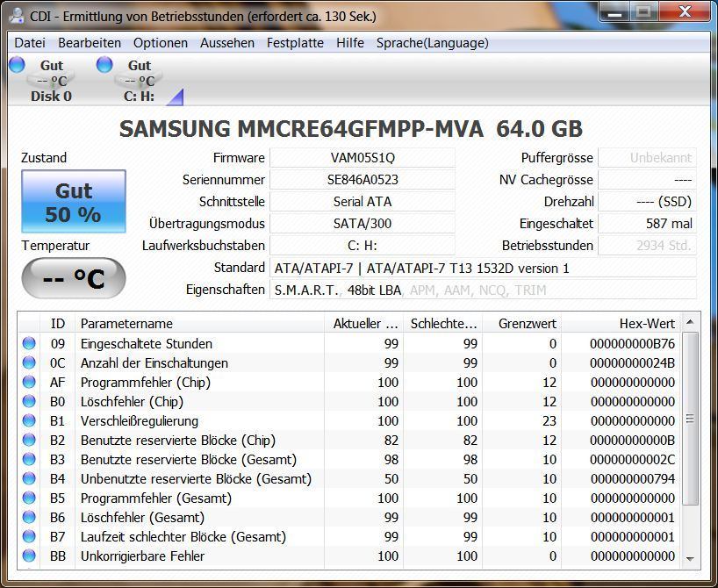Click the CDI application icon in title bar

tap(17, 16)
